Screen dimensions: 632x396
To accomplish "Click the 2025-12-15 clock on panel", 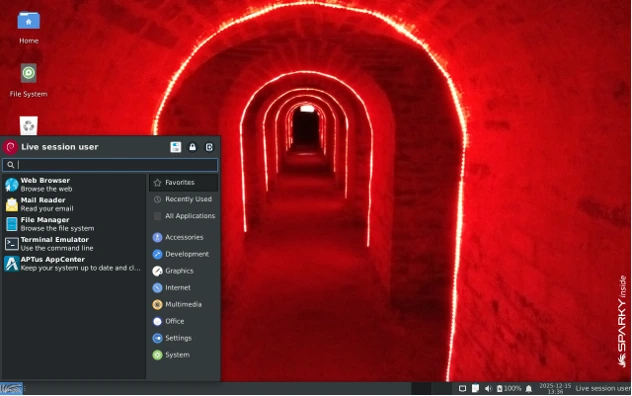I will click(555, 389).
